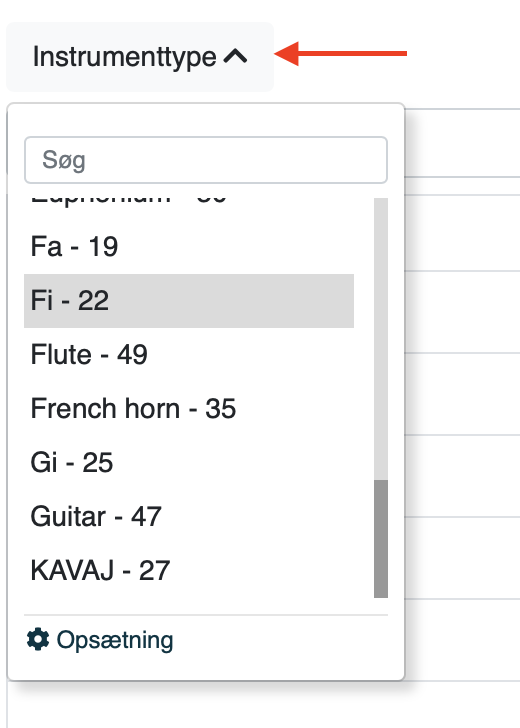Select Fa - 19 from the list

pyautogui.click(x=189, y=247)
